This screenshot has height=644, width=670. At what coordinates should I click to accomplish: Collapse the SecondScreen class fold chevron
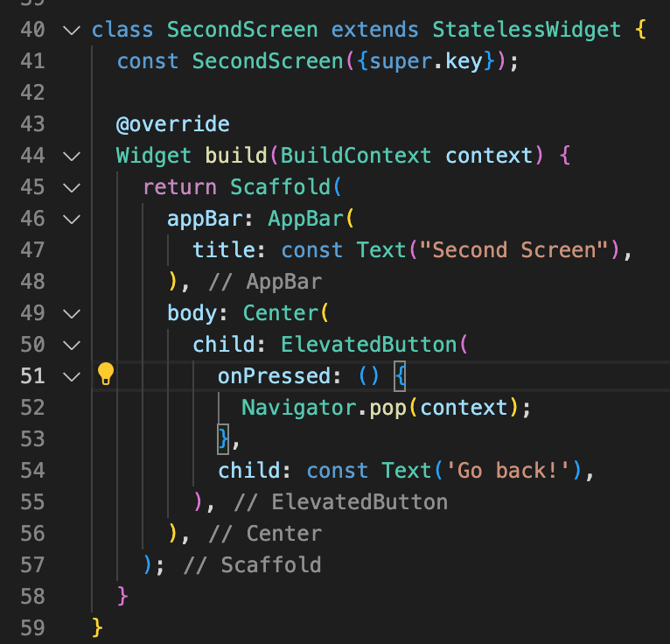71,30
